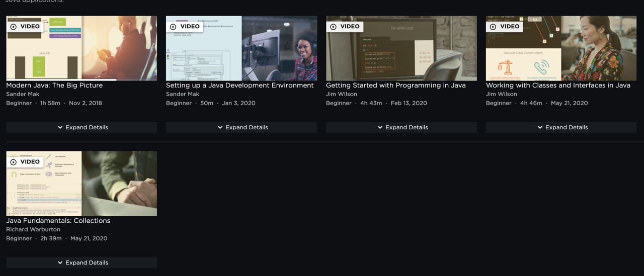
Task: Click author Richard Warburton
Action: click(x=33, y=229)
